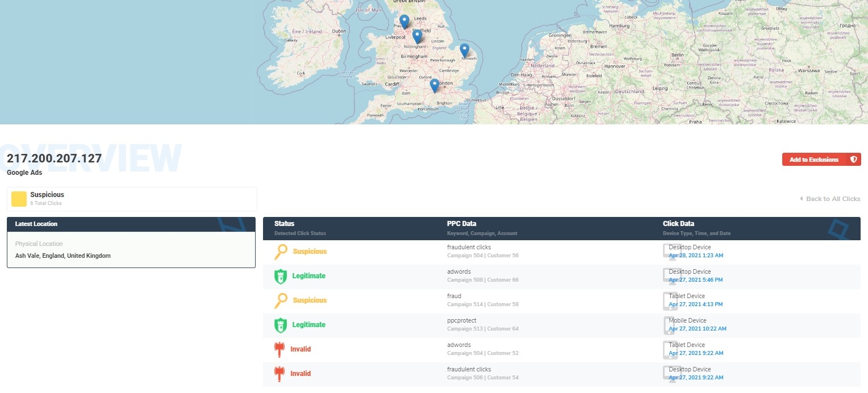Click the Latest Location panel header
The height and width of the screenshot is (393, 868).
coord(131,224)
